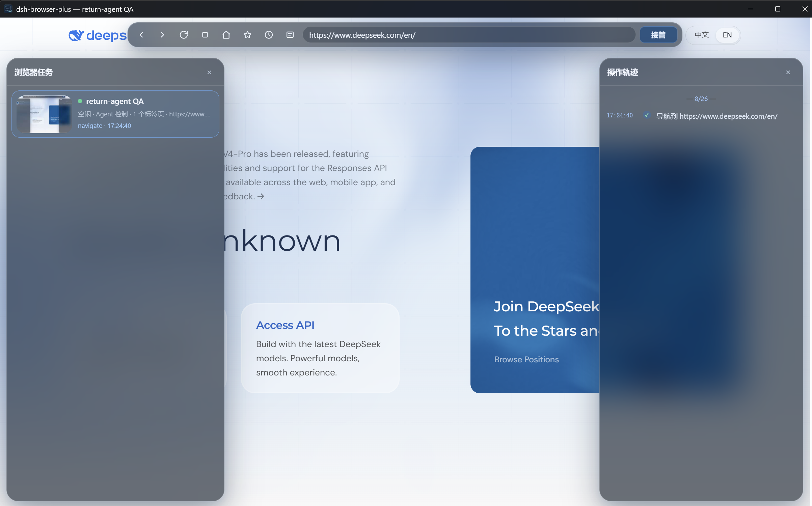Click the 操作轨迹 panel title
This screenshot has width=812, height=506.
click(x=622, y=72)
